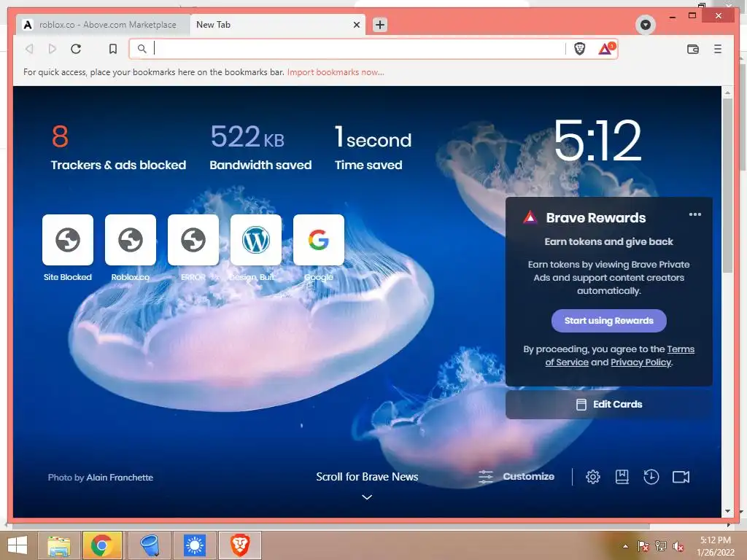Image resolution: width=747 pixels, height=560 pixels.
Task: Open Brave Rewards card three-dot menu
Action: 695,214
